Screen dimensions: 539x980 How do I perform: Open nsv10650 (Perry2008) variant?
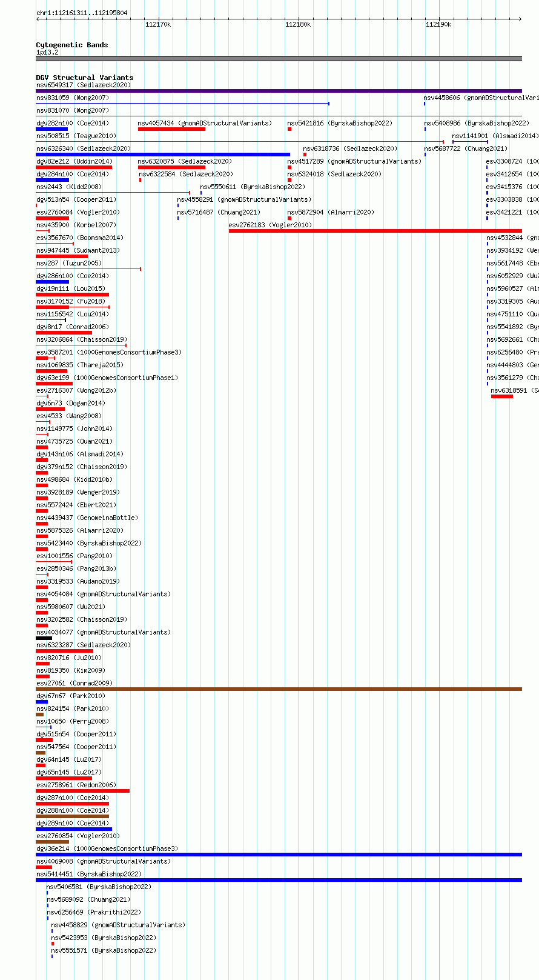73,721
